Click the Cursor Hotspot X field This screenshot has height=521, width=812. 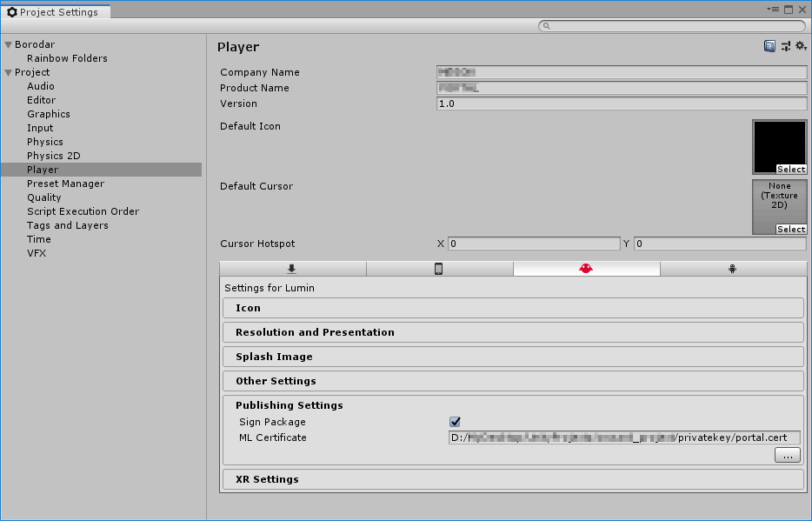pos(534,244)
